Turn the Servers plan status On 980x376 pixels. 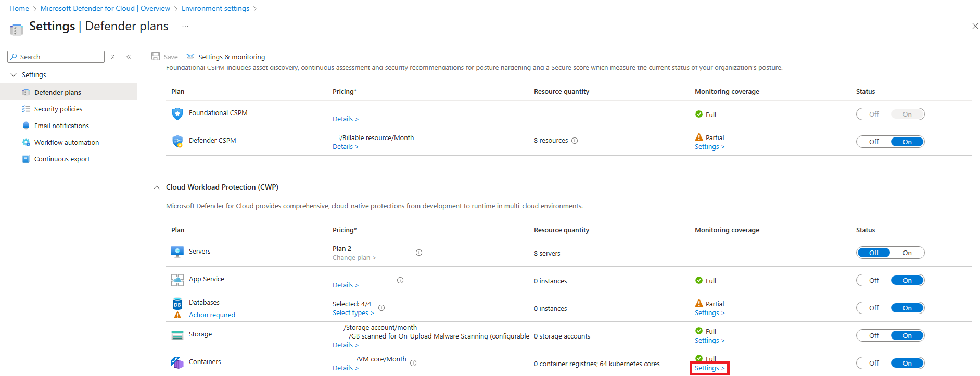coord(907,253)
